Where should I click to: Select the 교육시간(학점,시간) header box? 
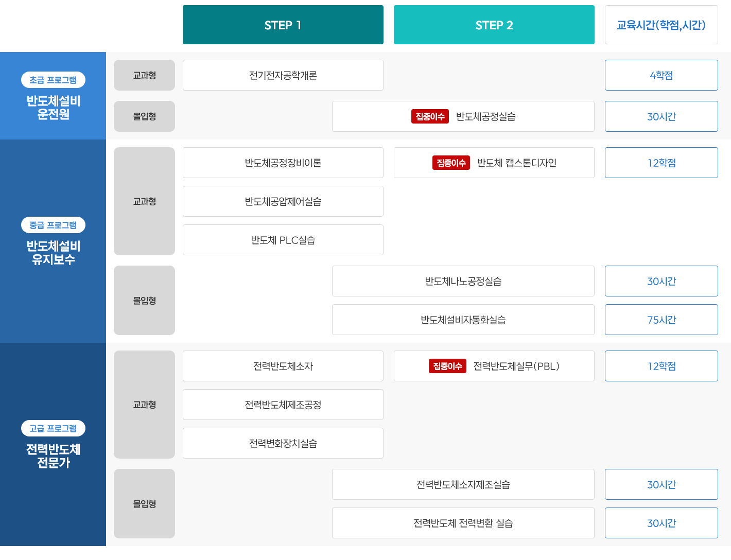[x=662, y=25]
